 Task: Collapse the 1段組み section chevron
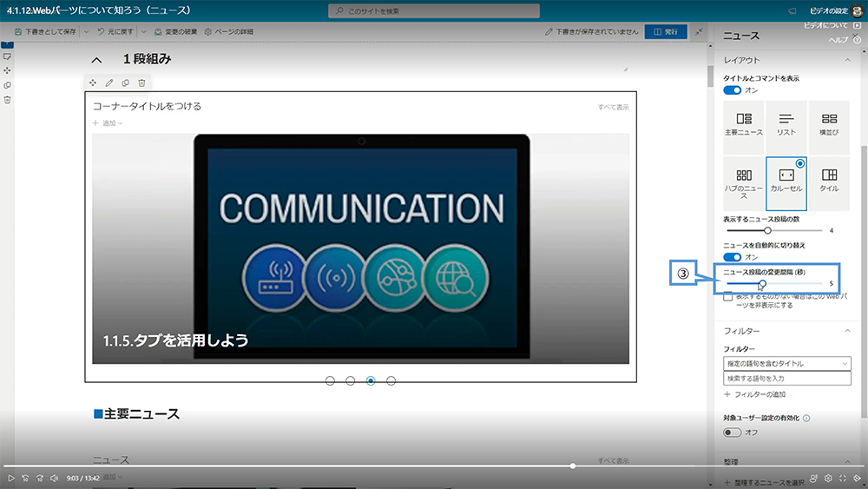pos(97,60)
